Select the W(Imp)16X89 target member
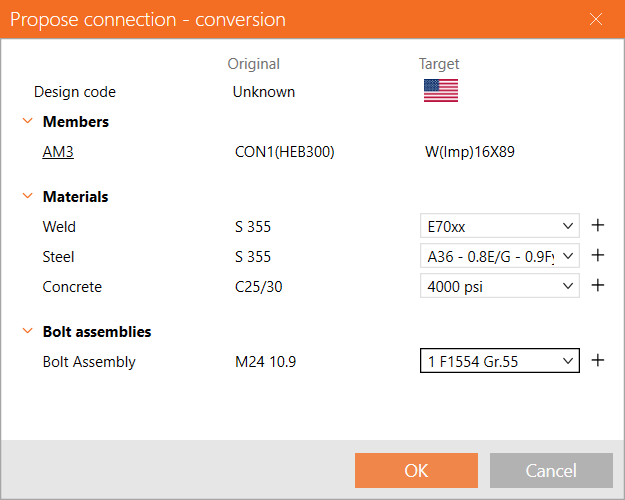 point(470,152)
